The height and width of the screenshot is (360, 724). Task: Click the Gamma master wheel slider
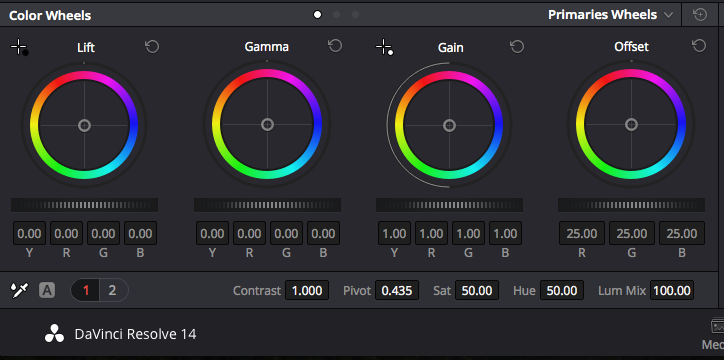point(267,205)
